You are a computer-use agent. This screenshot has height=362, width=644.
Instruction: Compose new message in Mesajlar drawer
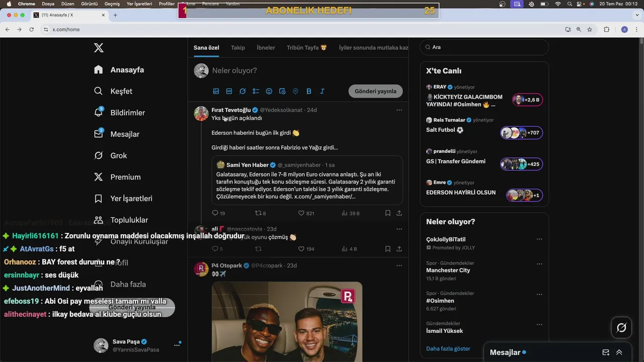606,352
